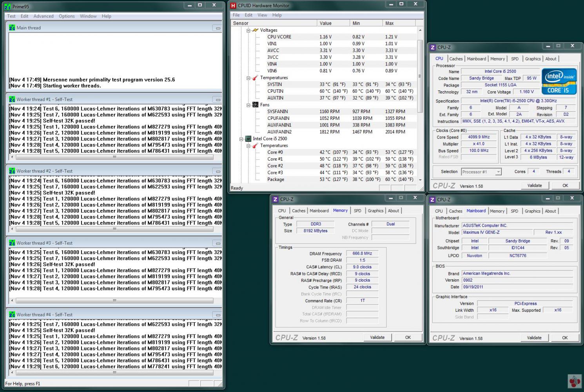Viewport: 584px width, 392px height.
Task: Switch to Caches tab in CPU-Z processor window
Action: [455, 59]
